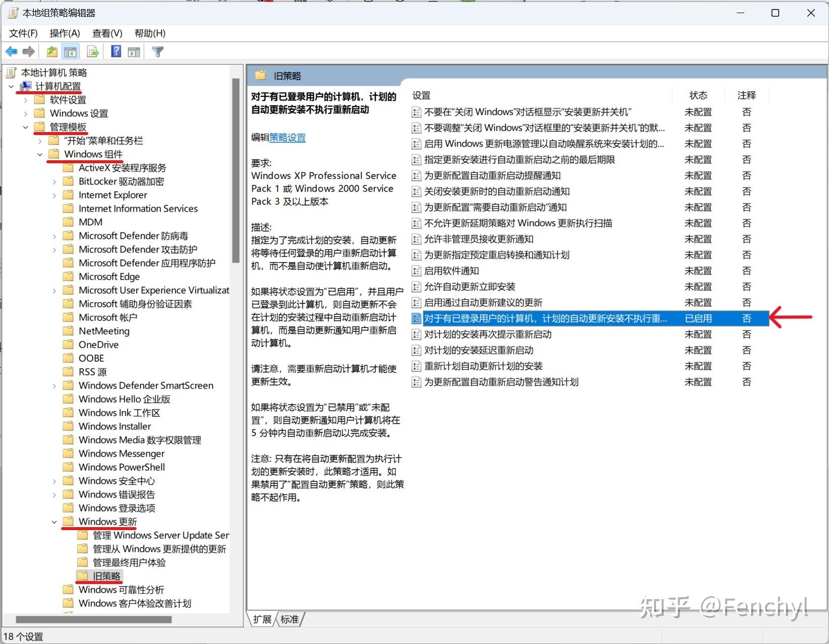Click policy icon beside 启用软件通知
This screenshot has height=644, width=829.
coord(417,271)
